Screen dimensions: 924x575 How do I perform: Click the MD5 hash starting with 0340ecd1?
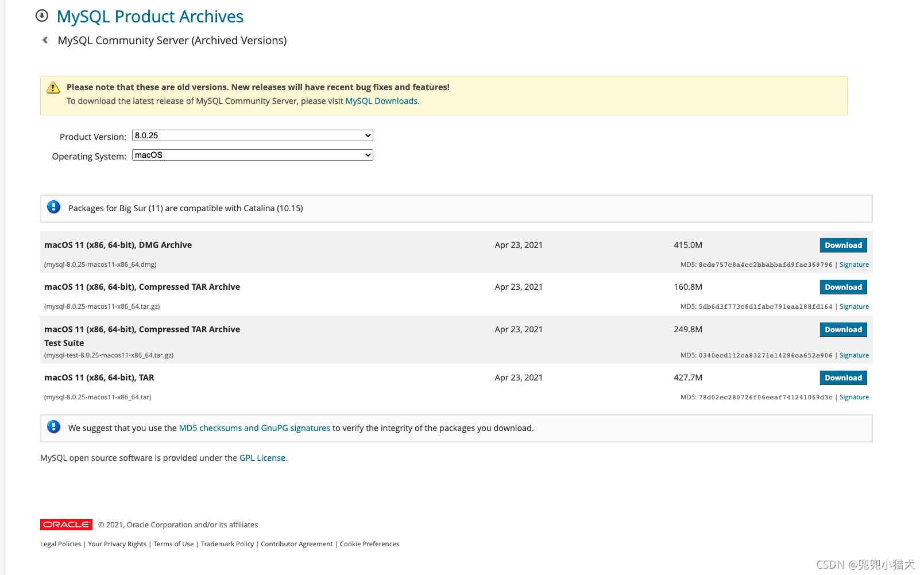point(766,355)
